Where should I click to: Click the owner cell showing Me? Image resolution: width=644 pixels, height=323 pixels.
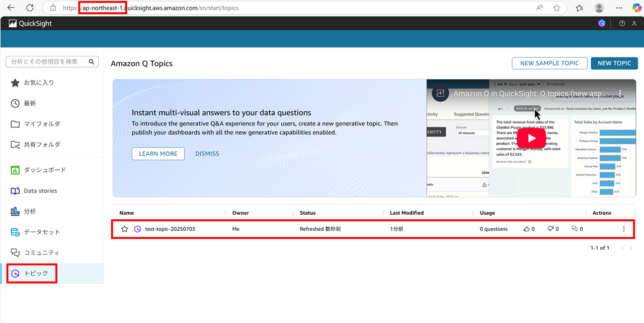[x=236, y=229]
